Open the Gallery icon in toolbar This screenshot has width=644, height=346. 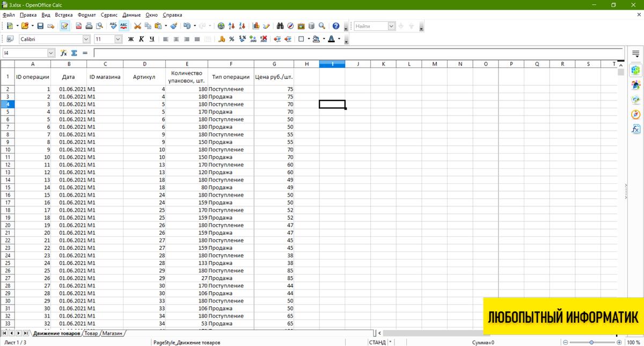pyautogui.click(x=301, y=26)
